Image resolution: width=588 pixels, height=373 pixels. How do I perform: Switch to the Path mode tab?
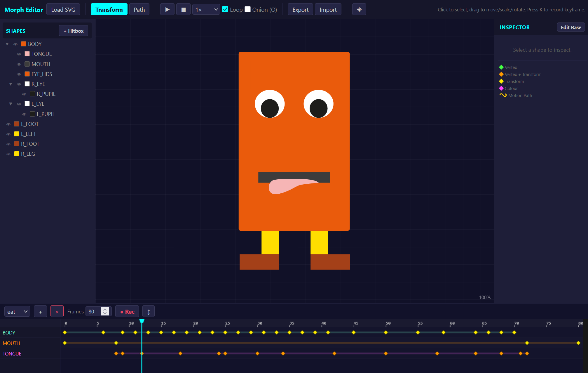point(139,10)
